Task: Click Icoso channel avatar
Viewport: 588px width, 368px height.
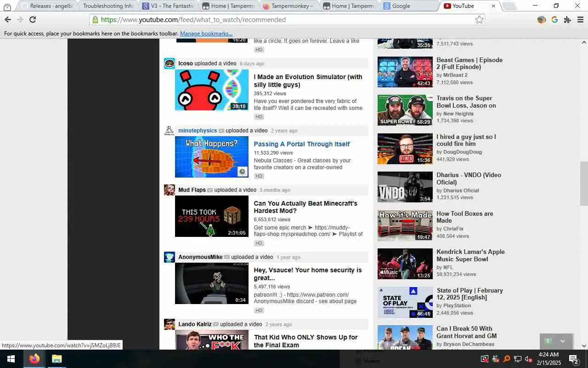Action: point(170,63)
